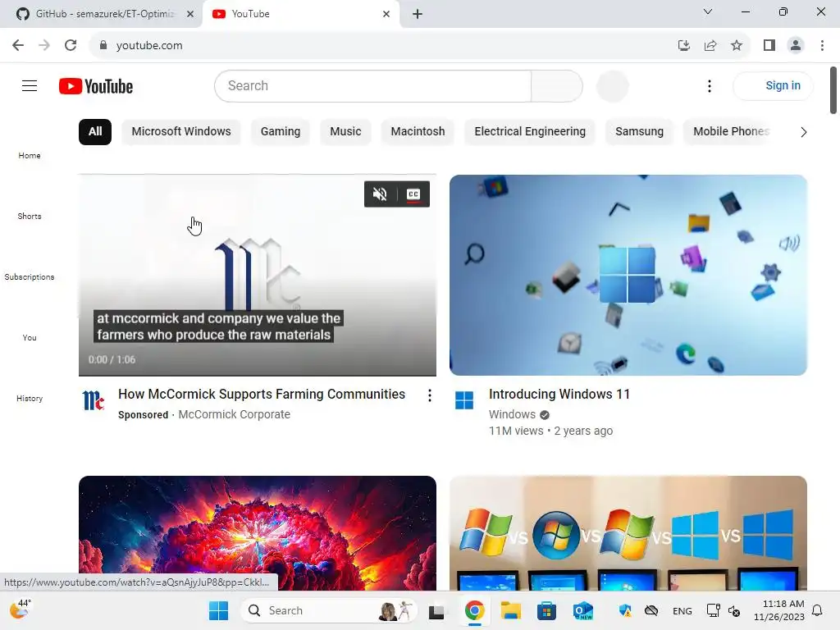Click the Sign in button
840x630 pixels.
(774, 85)
